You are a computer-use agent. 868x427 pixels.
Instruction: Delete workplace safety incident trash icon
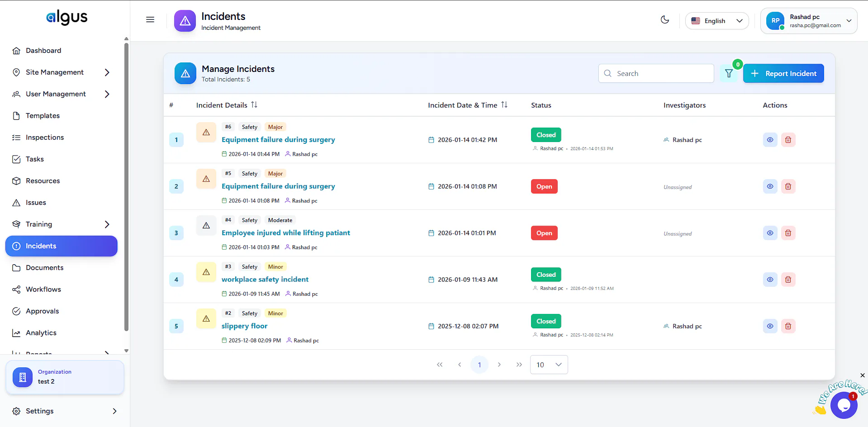pyautogui.click(x=788, y=280)
